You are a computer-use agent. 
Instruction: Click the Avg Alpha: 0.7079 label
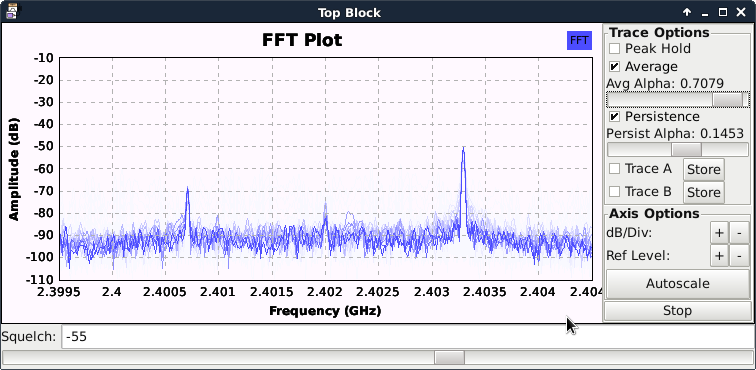click(x=665, y=84)
